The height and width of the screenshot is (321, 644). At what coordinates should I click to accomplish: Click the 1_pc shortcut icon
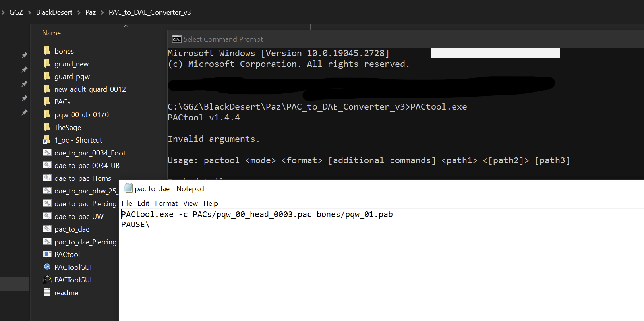47,140
